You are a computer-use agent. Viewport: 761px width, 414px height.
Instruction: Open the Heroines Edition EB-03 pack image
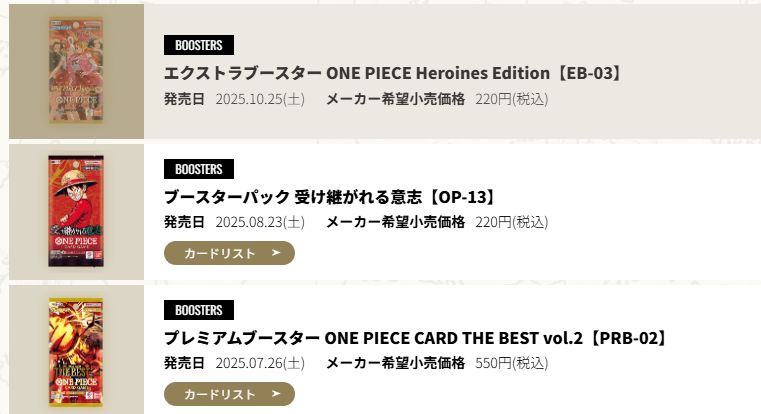click(76, 71)
